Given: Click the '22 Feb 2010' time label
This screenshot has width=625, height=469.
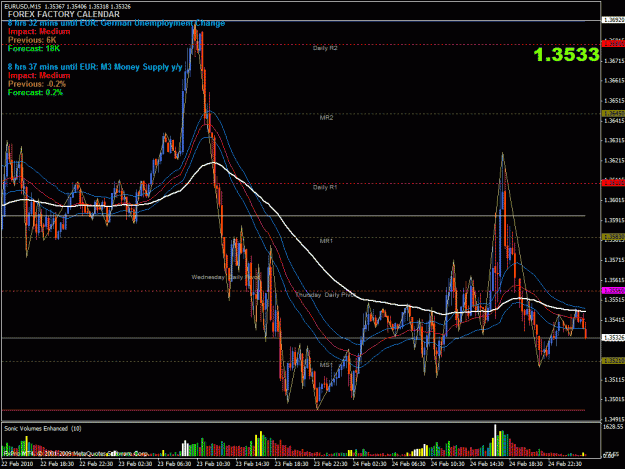Looking at the screenshot, I should coord(17,464).
